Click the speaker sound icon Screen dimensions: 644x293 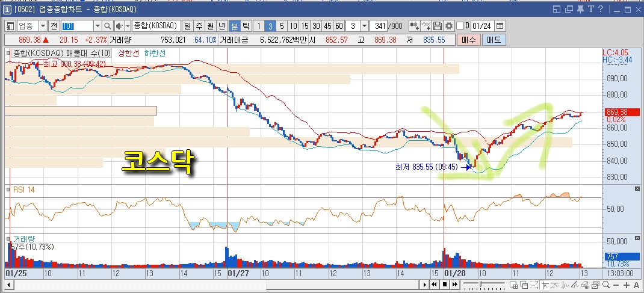pyautogui.click(x=119, y=26)
